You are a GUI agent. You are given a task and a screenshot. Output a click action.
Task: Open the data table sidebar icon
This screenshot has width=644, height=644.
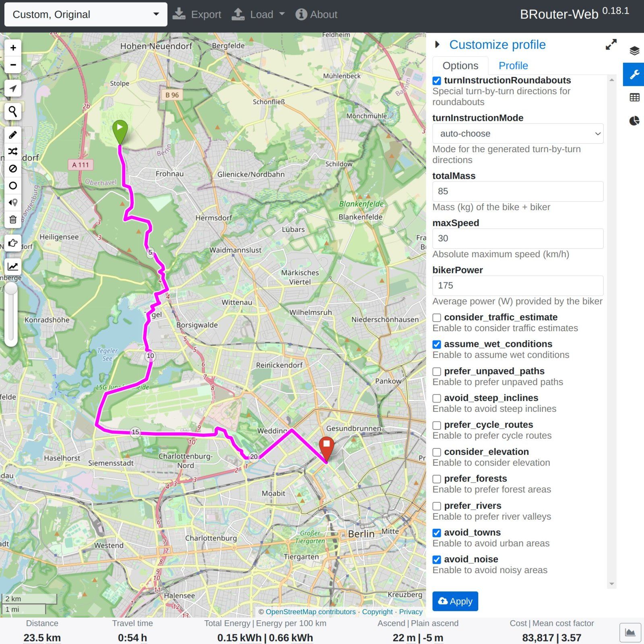click(x=634, y=97)
